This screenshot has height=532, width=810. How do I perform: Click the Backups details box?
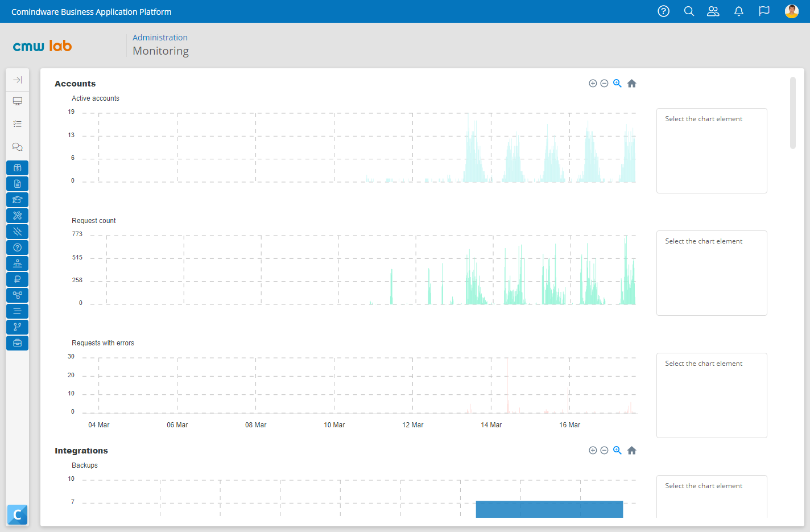pyautogui.click(x=712, y=496)
